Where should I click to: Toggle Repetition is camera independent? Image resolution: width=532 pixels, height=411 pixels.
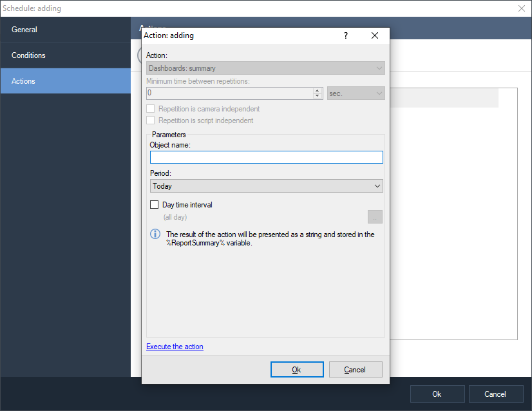151,109
